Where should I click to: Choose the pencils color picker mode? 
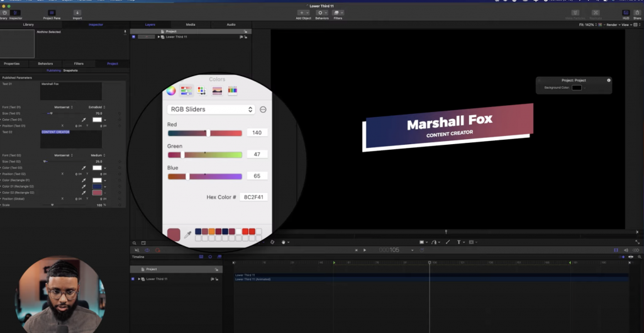pyautogui.click(x=233, y=91)
